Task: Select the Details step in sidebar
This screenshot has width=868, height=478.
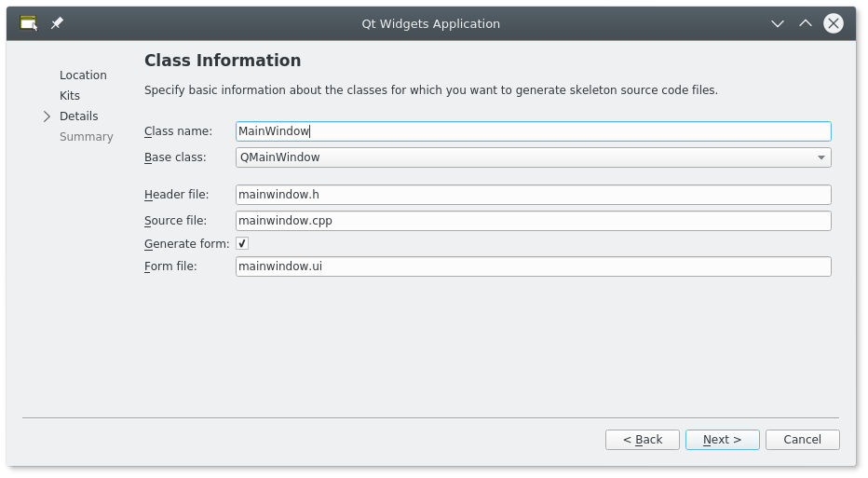Action: click(79, 116)
